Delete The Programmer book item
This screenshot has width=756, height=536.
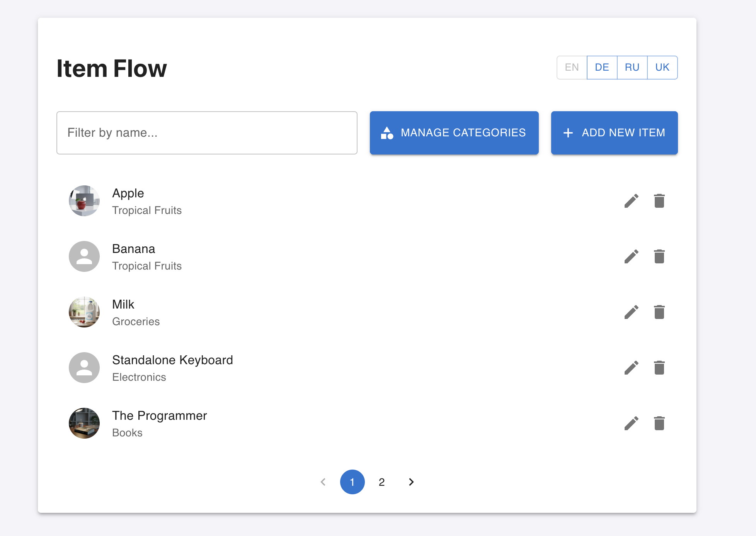click(x=659, y=423)
